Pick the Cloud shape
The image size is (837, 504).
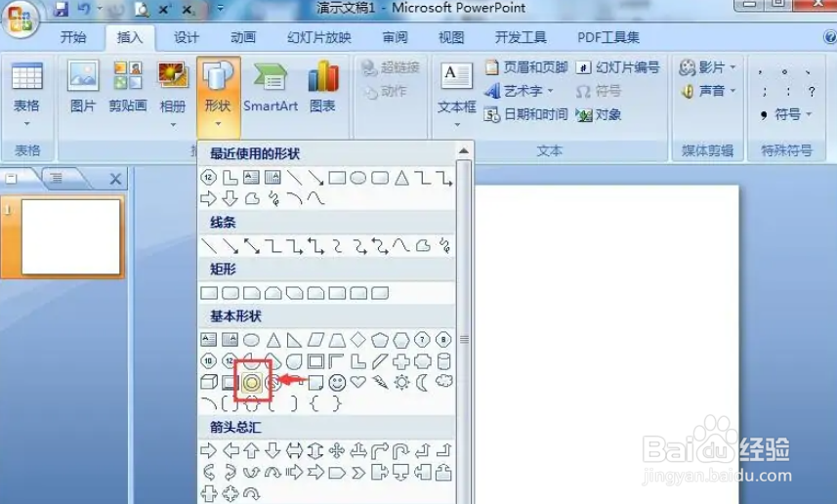pos(444,381)
